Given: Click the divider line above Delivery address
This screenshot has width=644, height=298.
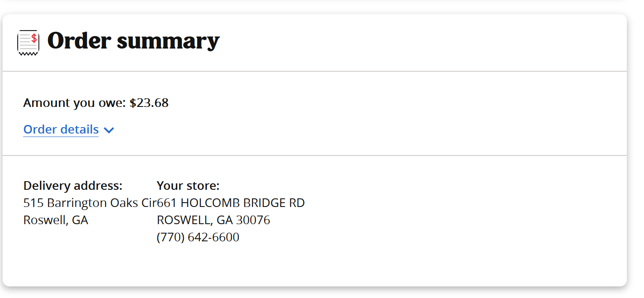Looking at the screenshot, I should (x=314, y=155).
